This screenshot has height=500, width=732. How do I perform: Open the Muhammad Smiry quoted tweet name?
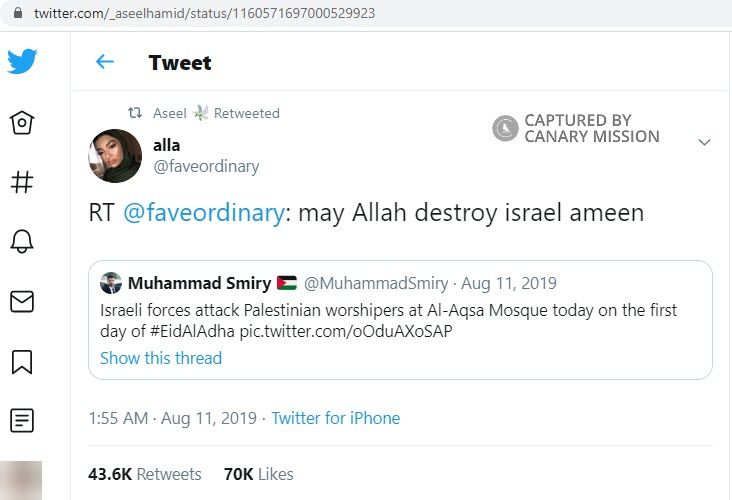point(199,283)
